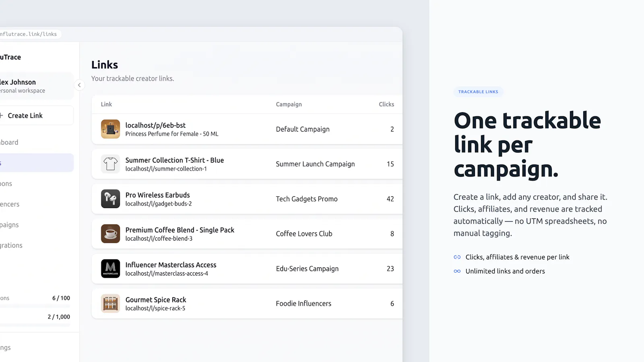Click the address bar URL field
644x362 pixels.
(31, 34)
